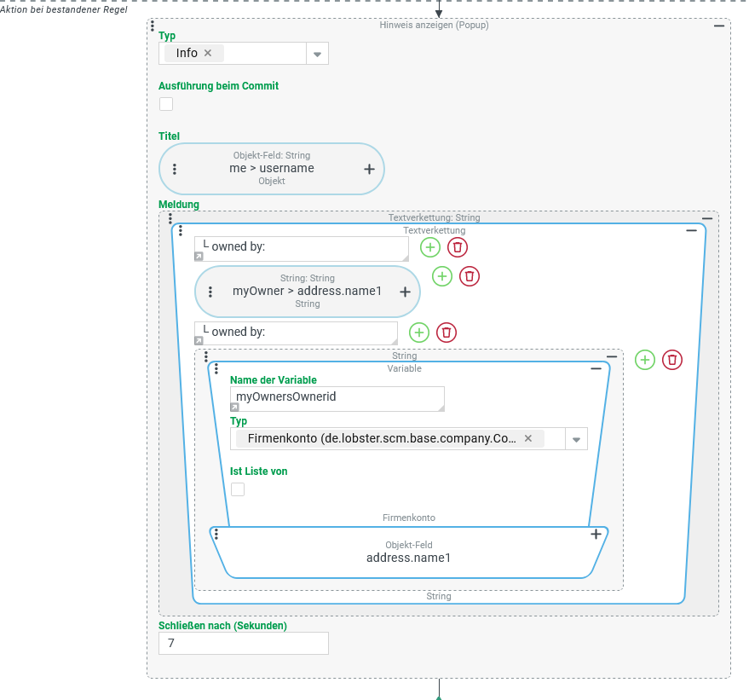Remove the Firmenkonto type selection

(x=527, y=438)
